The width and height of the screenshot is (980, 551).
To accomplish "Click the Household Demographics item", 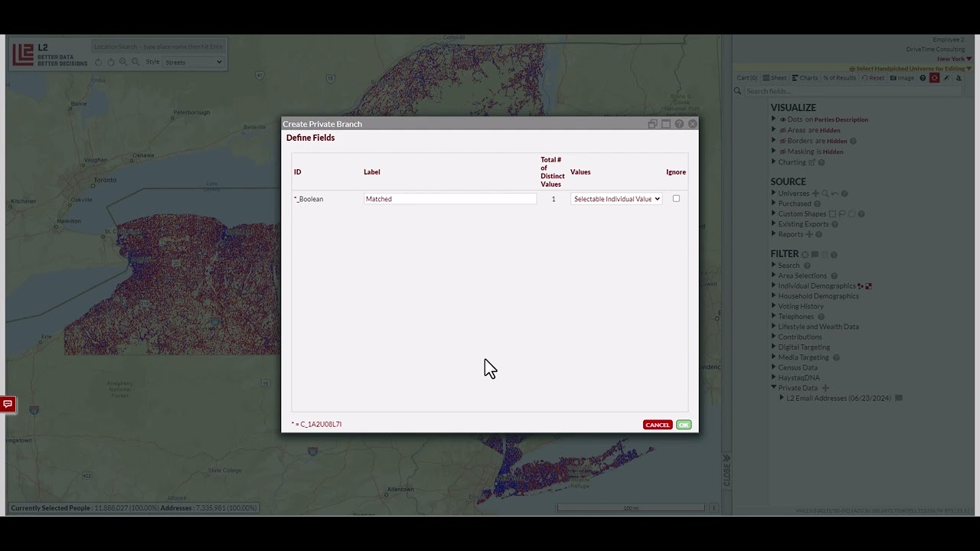I will (818, 296).
